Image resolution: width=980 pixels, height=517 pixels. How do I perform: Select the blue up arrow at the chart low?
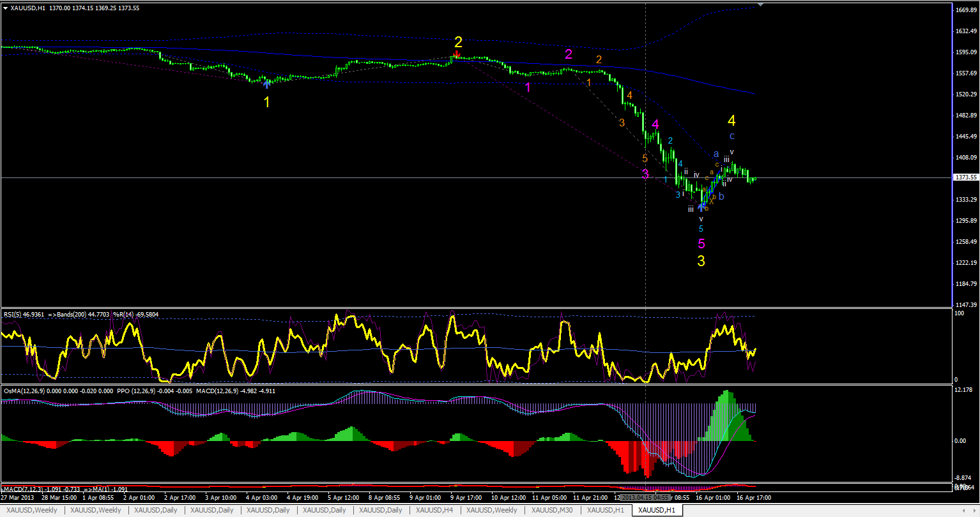pos(701,207)
